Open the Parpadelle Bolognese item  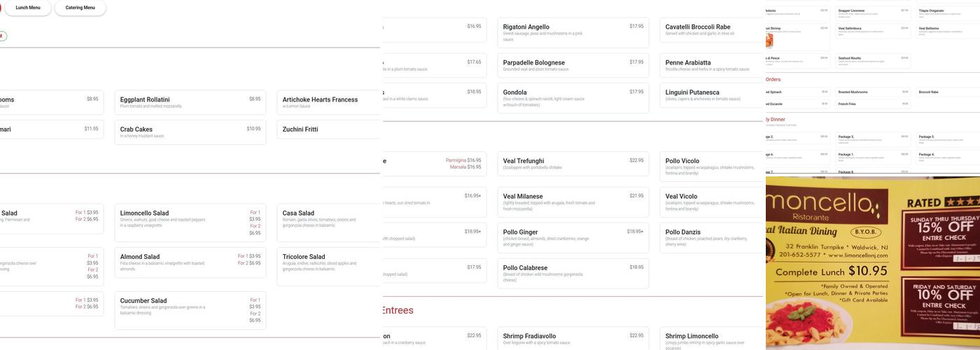click(x=573, y=65)
